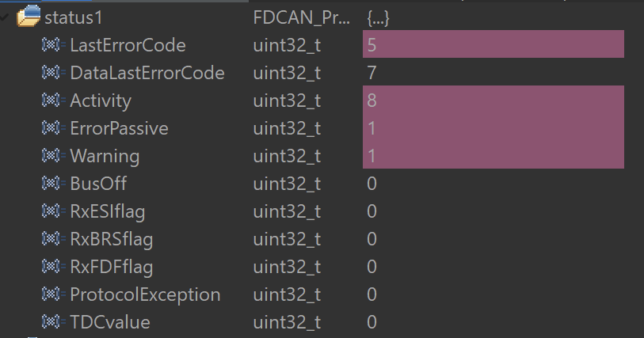The height and width of the screenshot is (338, 644).
Task: Click the ErrorPassive variable icon
Action: point(51,128)
